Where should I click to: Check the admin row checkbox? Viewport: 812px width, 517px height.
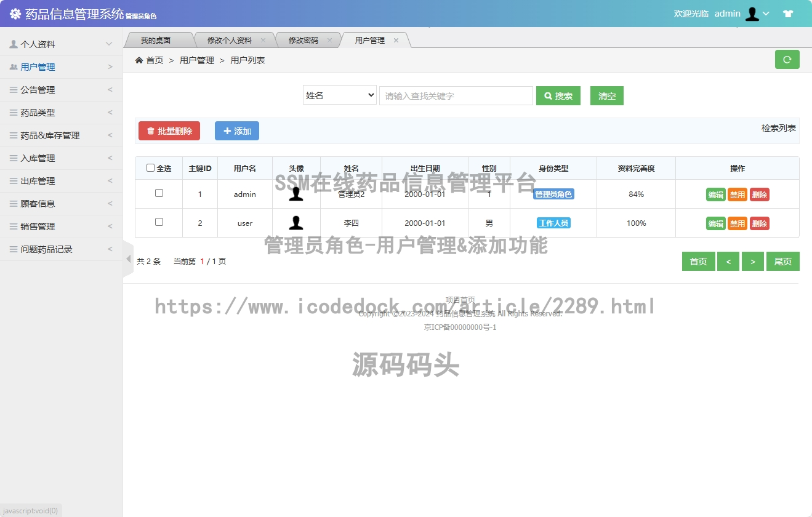coord(159,193)
